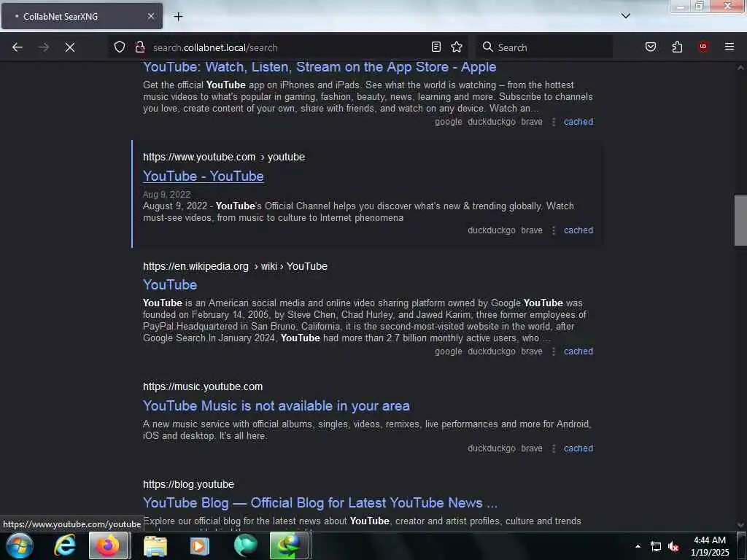Open YouTube App Store Apple result
This screenshot has height=560, width=747.
[320, 67]
